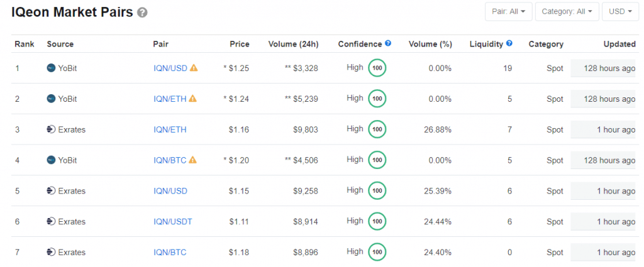Click the $9,258 volume value
Screen dimensions: 644x267
click(x=306, y=191)
